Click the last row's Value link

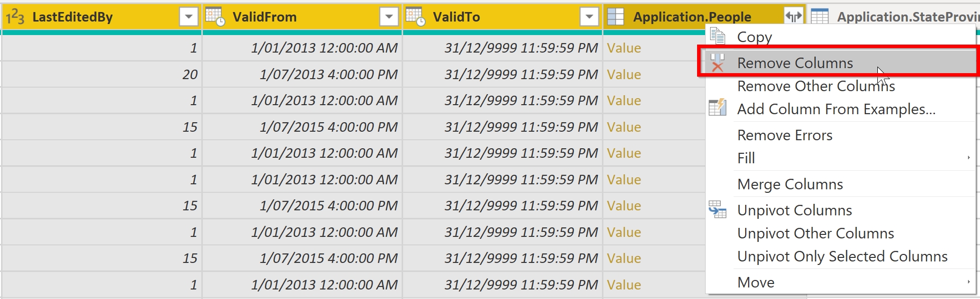pos(624,285)
